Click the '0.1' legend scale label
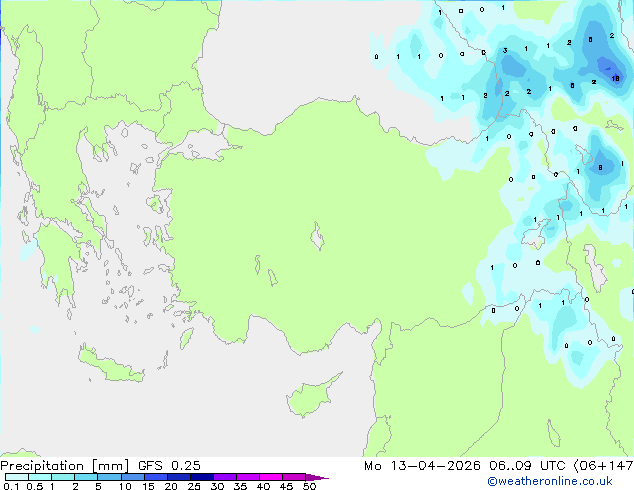634x490 pixels. pos(11,486)
